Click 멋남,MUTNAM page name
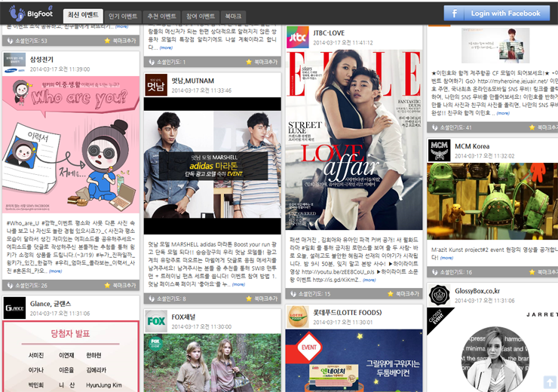The height and width of the screenshot is (392, 558). click(x=192, y=81)
